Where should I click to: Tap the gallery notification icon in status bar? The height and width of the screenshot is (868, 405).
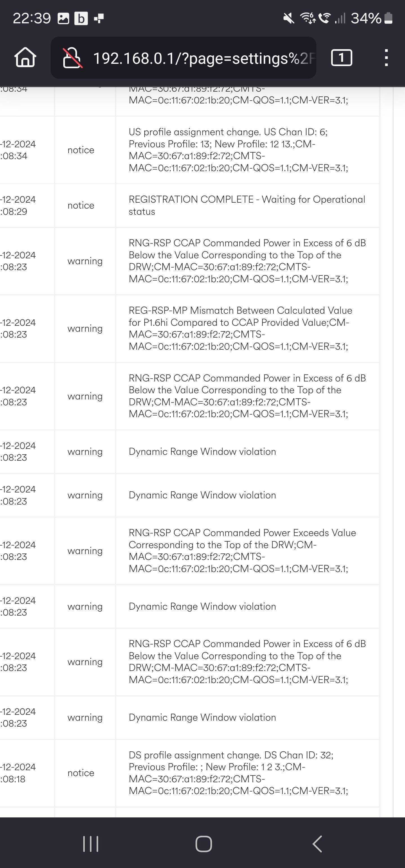[63, 18]
